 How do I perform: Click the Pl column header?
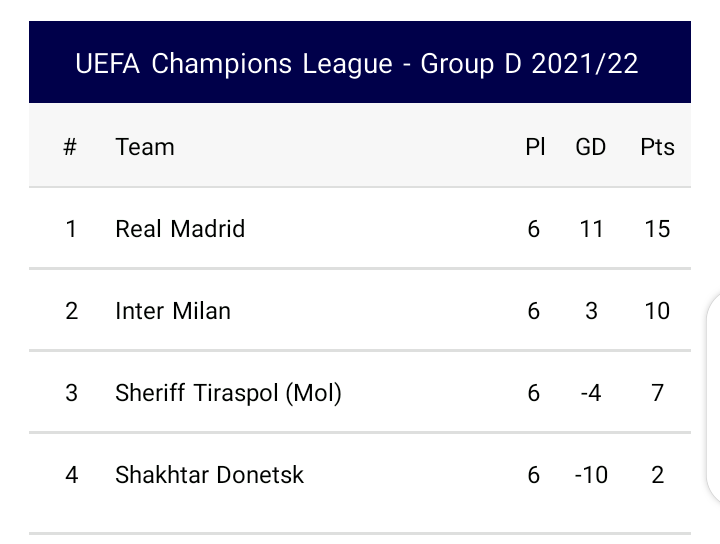pyautogui.click(x=535, y=147)
